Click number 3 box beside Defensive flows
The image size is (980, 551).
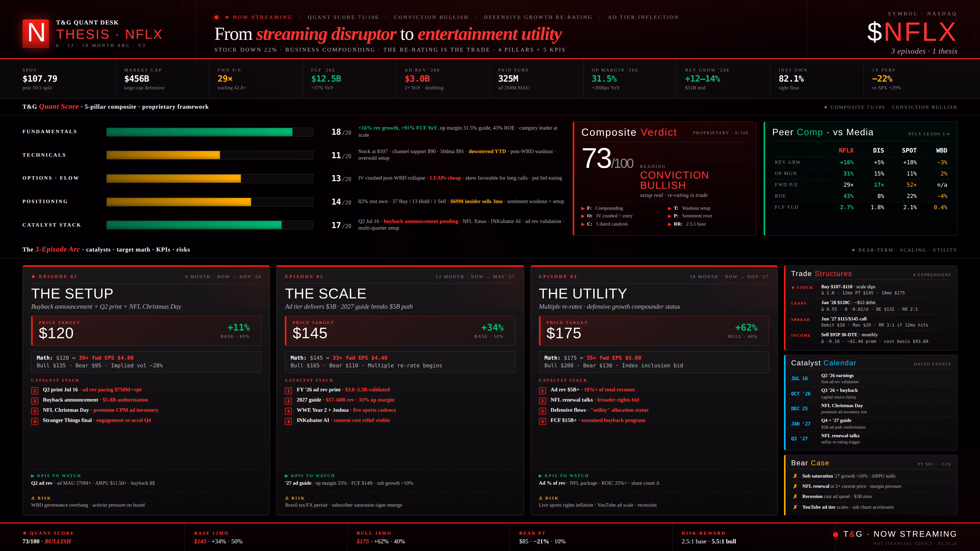coord(542,411)
